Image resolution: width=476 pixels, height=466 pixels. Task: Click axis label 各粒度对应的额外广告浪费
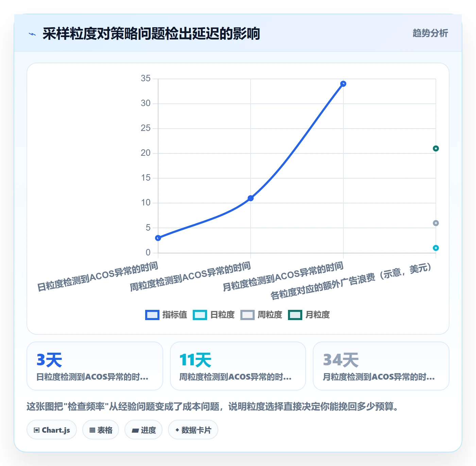pyautogui.click(x=351, y=281)
